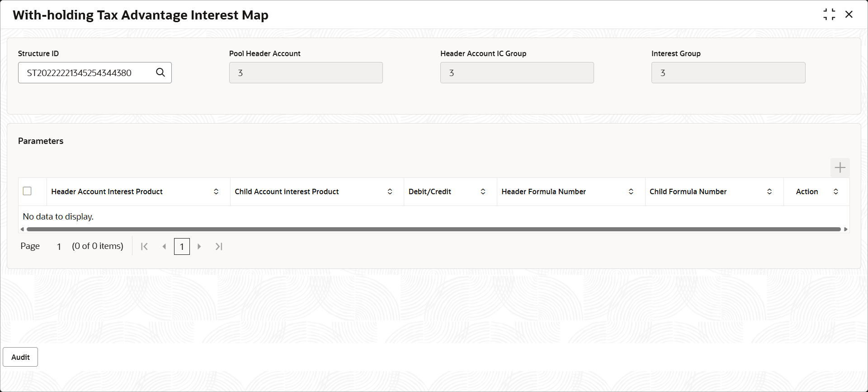Go to first page of parameters table
This screenshot has width=868, height=392.
144,246
